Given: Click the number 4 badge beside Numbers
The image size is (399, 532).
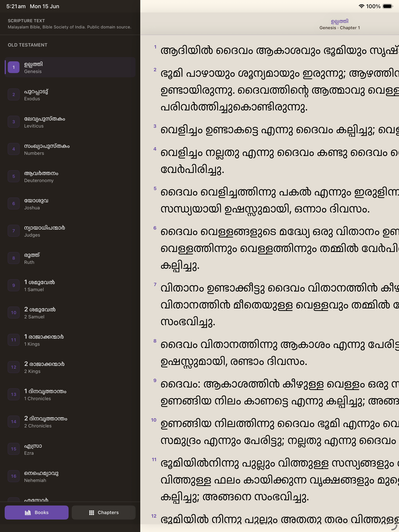Looking at the screenshot, I should click(14, 149).
